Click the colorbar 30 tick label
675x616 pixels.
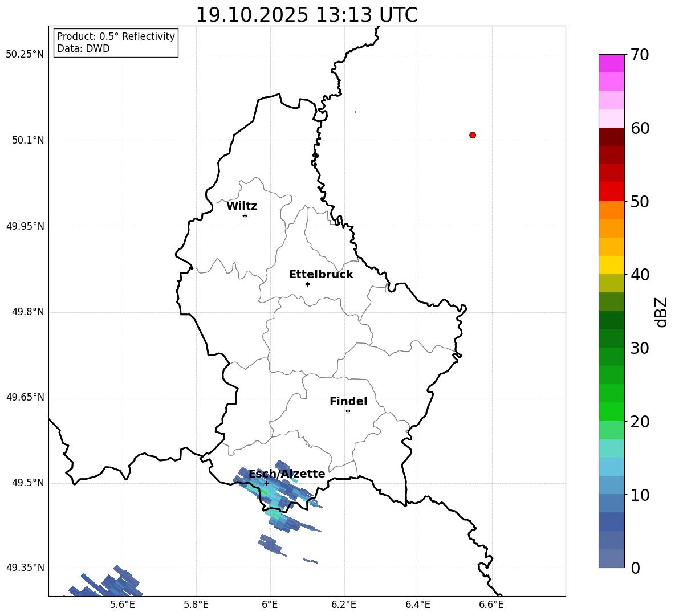(640, 348)
